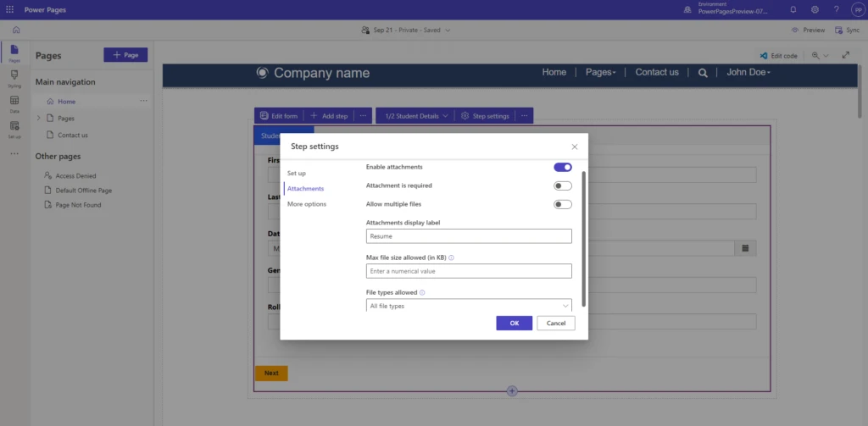
Task: Open settings gear in header
Action: [x=815, y=9]
